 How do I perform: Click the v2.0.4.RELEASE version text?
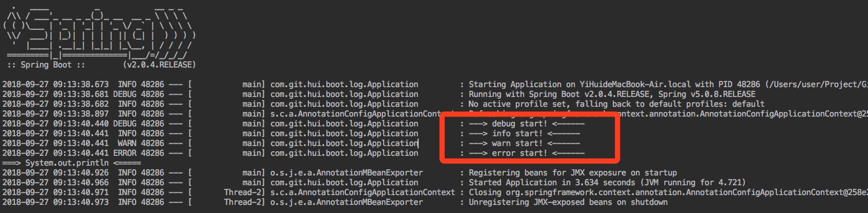159,65
